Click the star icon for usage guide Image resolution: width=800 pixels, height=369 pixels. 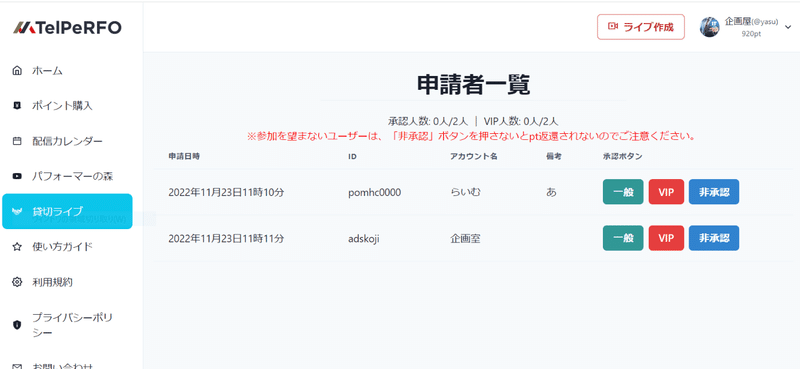click(17, 247)
